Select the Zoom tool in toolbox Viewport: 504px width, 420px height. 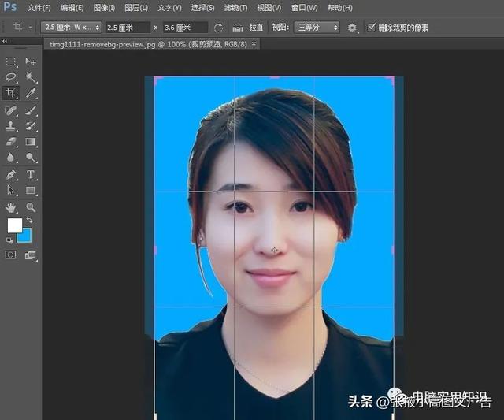(31, 208)
